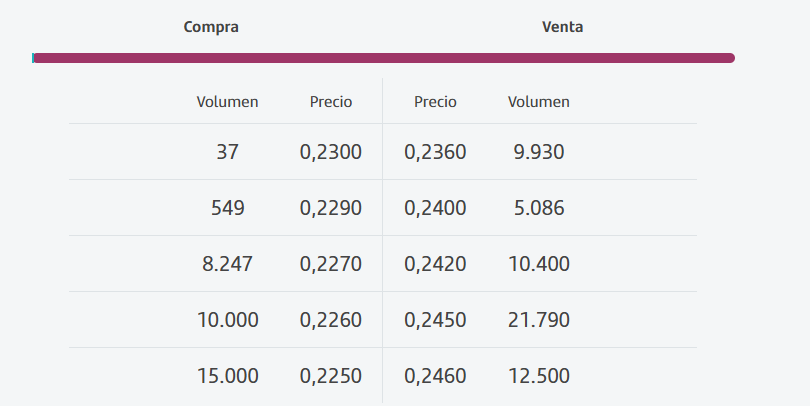The image size is (810, 406).
Task: Click buy volume 10.000
Action: [227, 321]
